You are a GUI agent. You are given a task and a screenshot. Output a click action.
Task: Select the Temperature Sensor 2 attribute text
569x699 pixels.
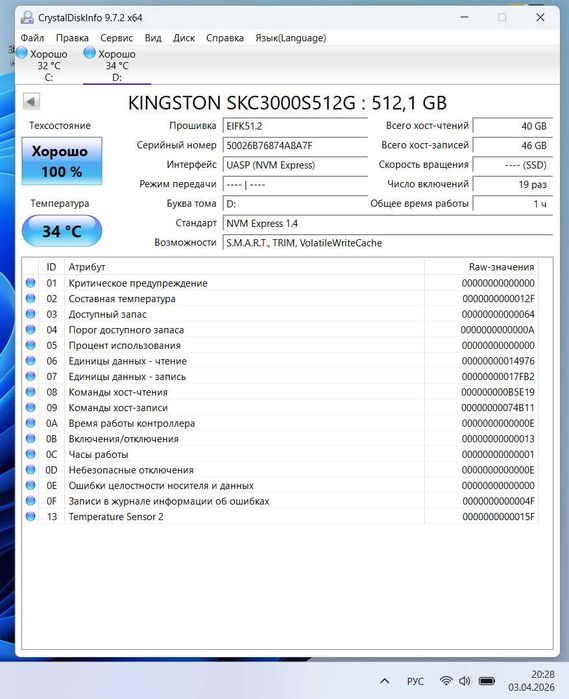click(x=116, y=517)
